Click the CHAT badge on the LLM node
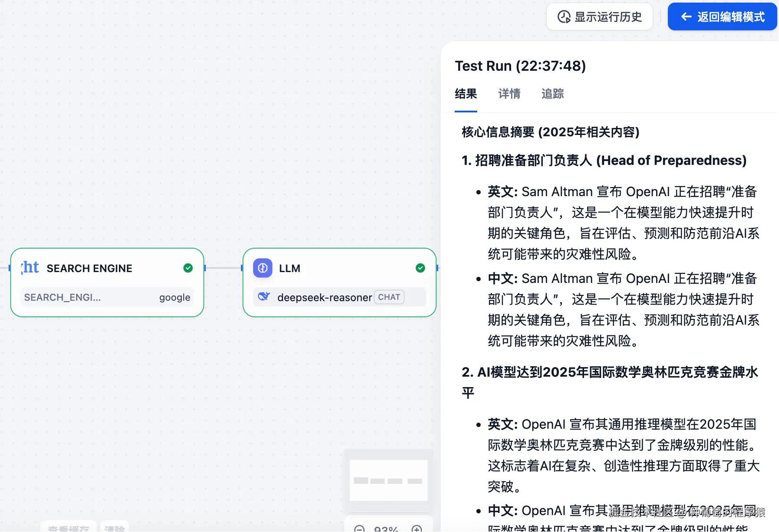This screenshot has height=532, width=779. tap(389, 297)
